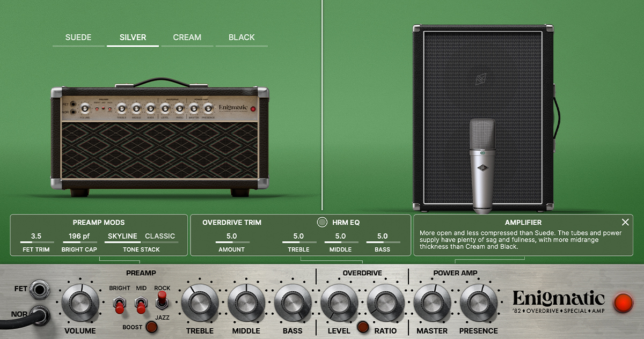Toggle the overdrive on/off button

[x=363, y=327]
